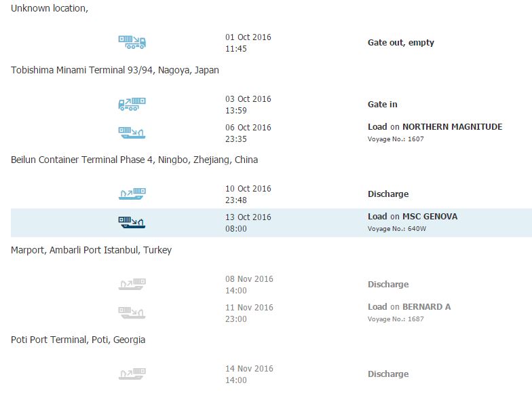Select the NORTHERN MAGNITUDE vessel name
Image resolution: width=532 pixels, height=396 pixels.
[x=452, y=126]
